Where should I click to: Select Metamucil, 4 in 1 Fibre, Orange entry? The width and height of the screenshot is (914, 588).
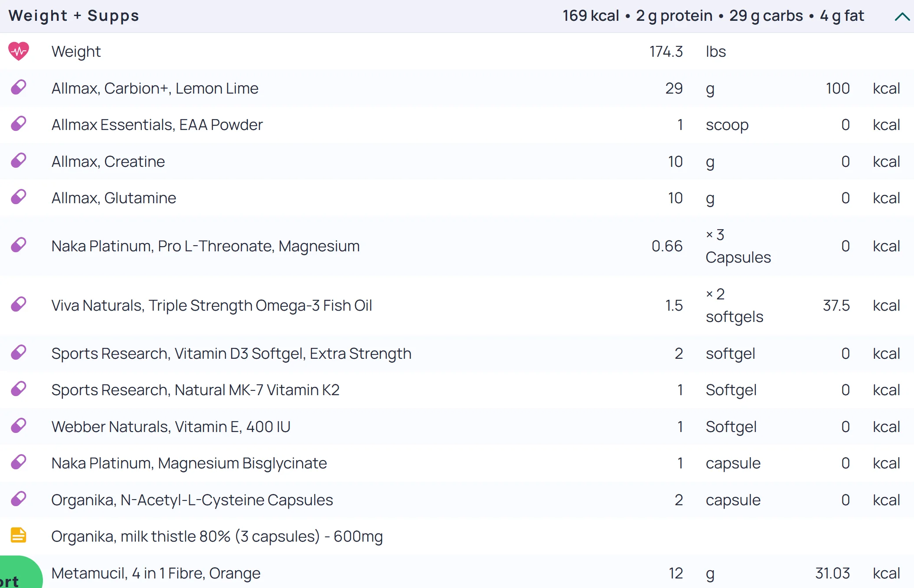[156, 573]
